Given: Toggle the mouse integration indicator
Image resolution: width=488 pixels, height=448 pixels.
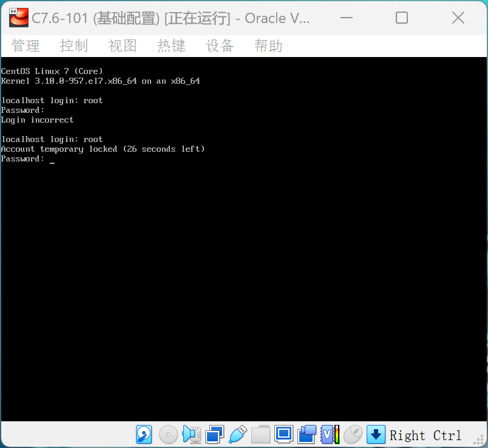Looking at the screenshot, I should [x=353, y=434].
